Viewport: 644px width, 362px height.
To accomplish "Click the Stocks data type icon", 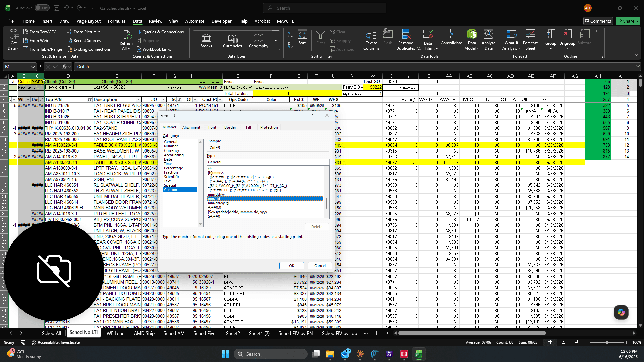I will coord(206,40).
